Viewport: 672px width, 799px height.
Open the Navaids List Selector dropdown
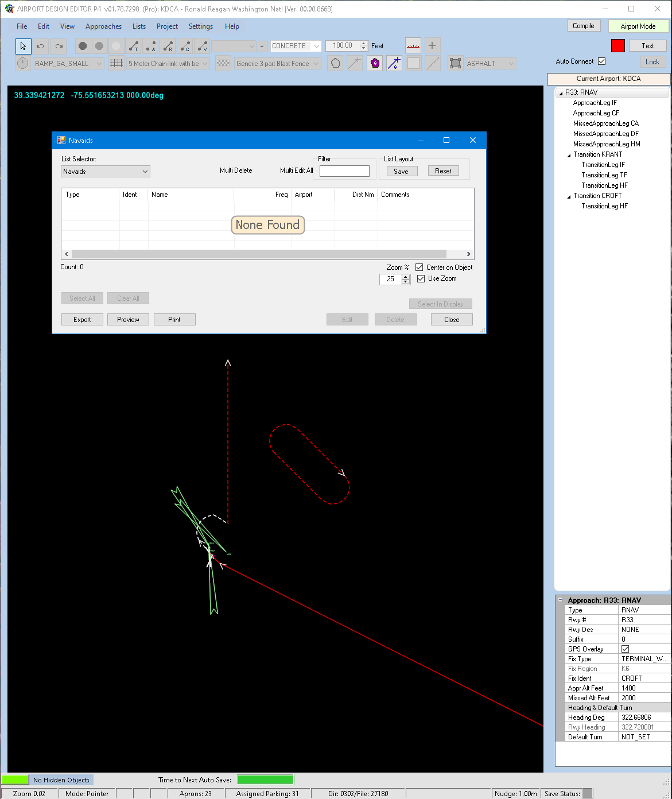click(106, 172)
